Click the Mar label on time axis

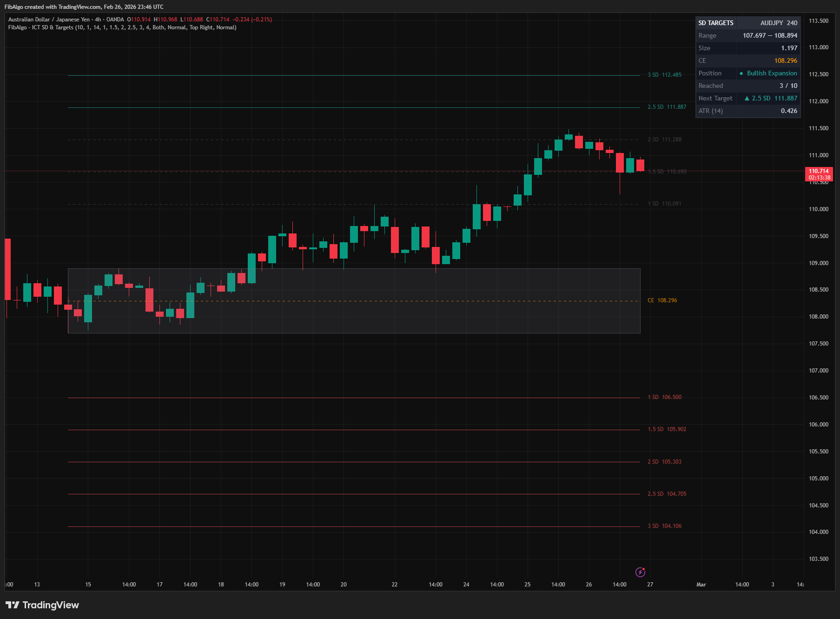coord(702,585)
